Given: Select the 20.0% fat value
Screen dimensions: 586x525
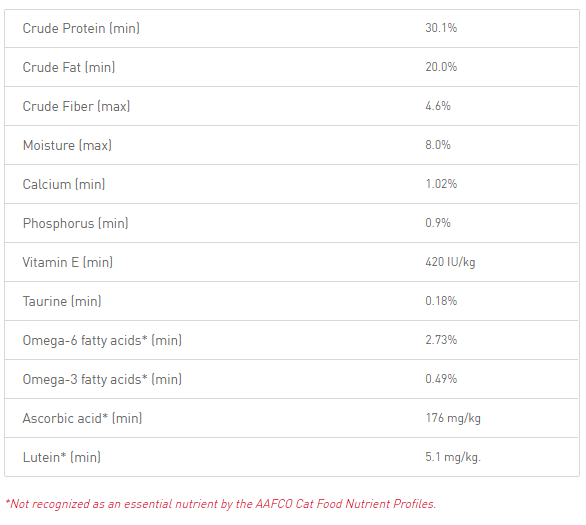Looking at the screenshot, I should pyautogui.click(x=441, y=67).
